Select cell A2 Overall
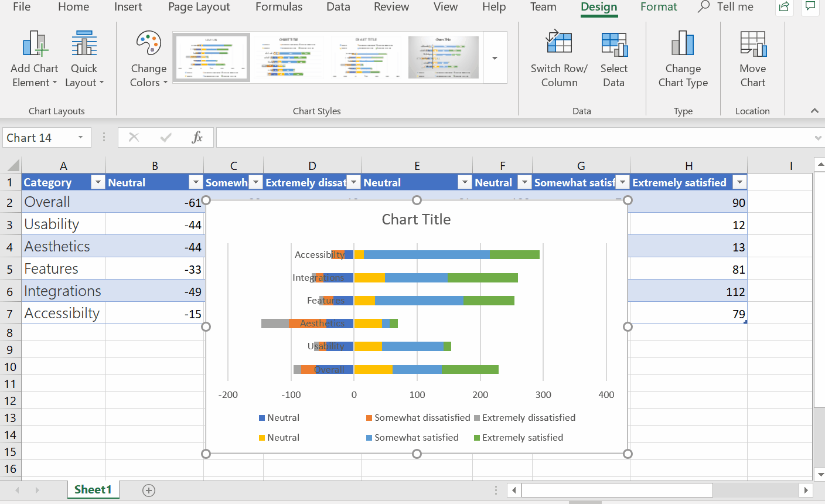The width and height of the screenshot is (825, 504). tap(64, 202)
